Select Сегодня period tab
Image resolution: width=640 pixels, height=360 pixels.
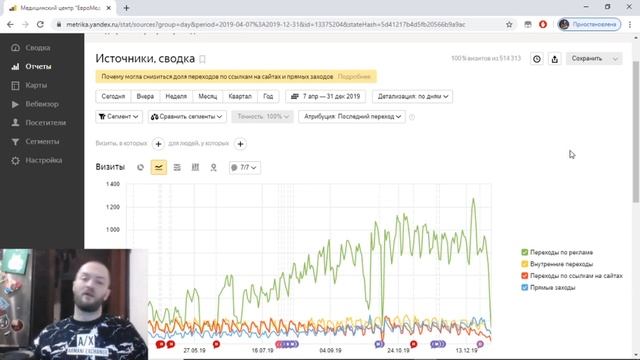pos(113,97)
